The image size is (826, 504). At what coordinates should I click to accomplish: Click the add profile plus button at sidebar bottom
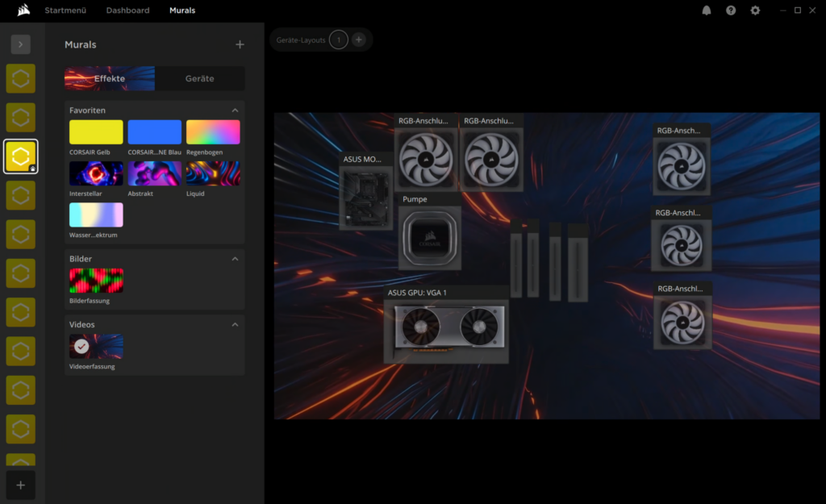(21, 485)
